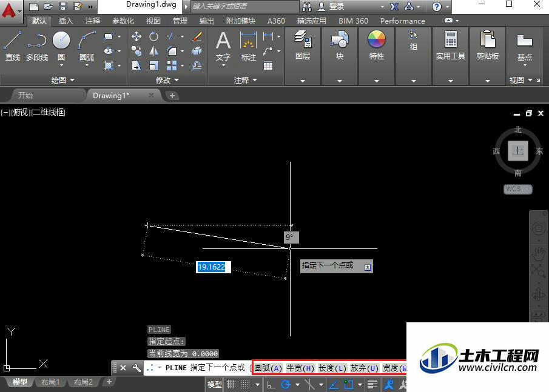Select the 圆弧 (Arc) tool
The image size is (549, 392).
[87, 45]
